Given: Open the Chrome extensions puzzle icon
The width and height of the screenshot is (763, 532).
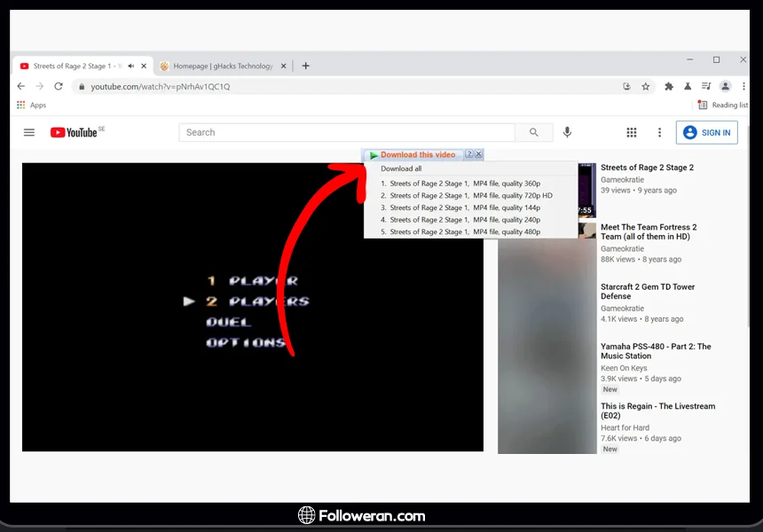Looking at the screenshot, I should [669, 86].
